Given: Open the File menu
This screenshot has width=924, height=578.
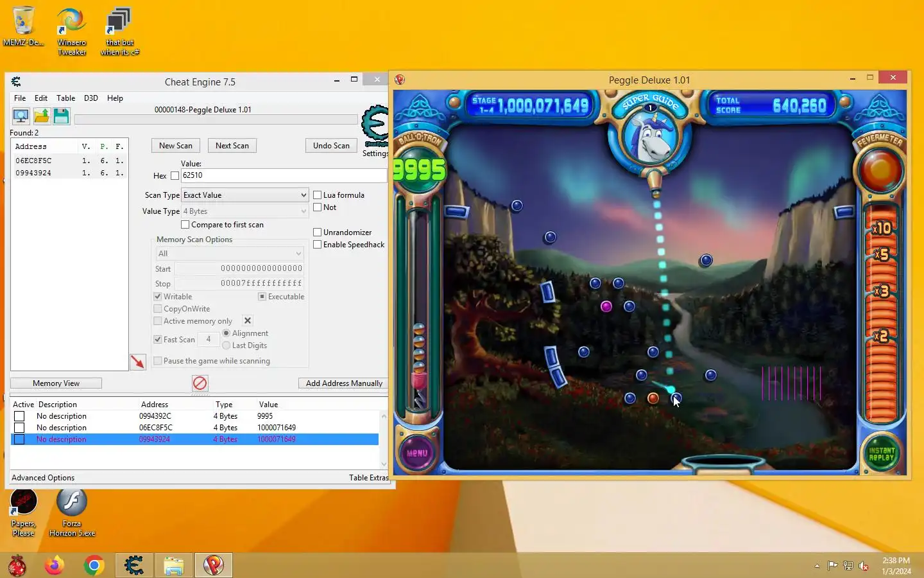Looking at the screenshot, I should tap(20, 98).
